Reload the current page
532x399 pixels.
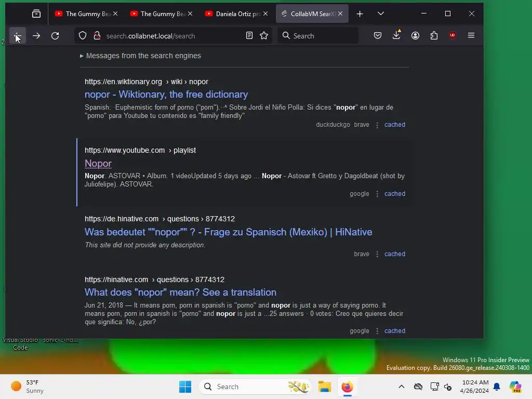tap(55, 36)
